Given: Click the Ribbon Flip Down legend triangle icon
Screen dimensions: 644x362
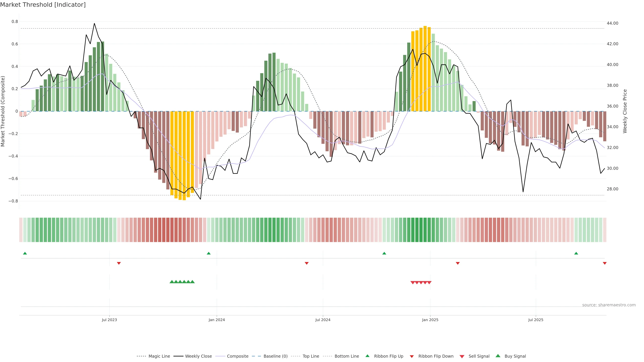Looking at the screenshot, I should (x=412, y=356).
